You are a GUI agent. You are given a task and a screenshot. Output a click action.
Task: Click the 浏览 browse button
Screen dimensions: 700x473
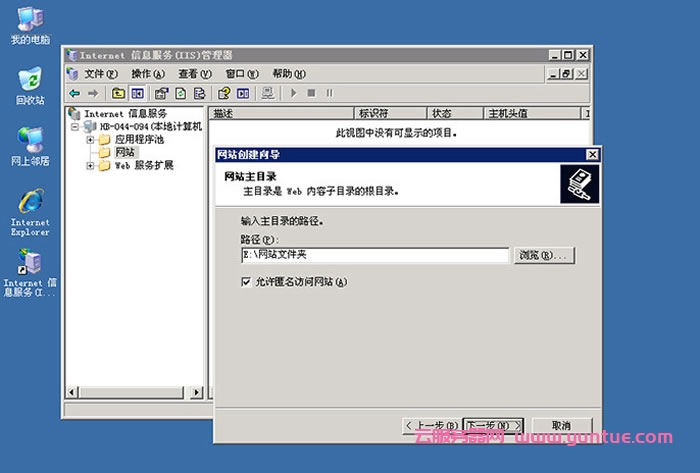click(x=545, y=256)
